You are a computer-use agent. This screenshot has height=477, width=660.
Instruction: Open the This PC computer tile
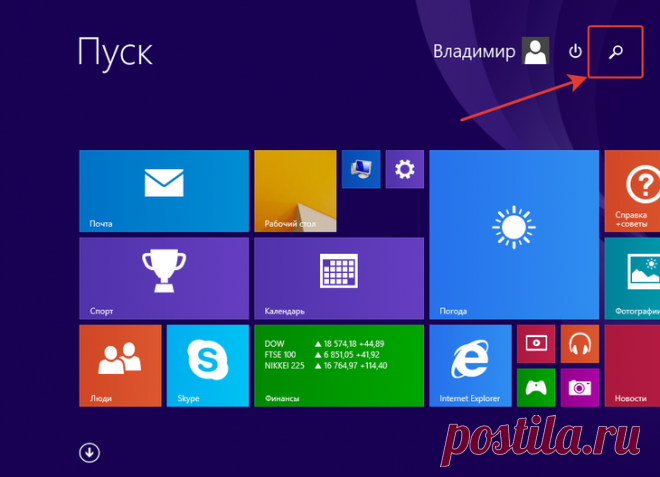pyautogui.click(x=361, y=169)
